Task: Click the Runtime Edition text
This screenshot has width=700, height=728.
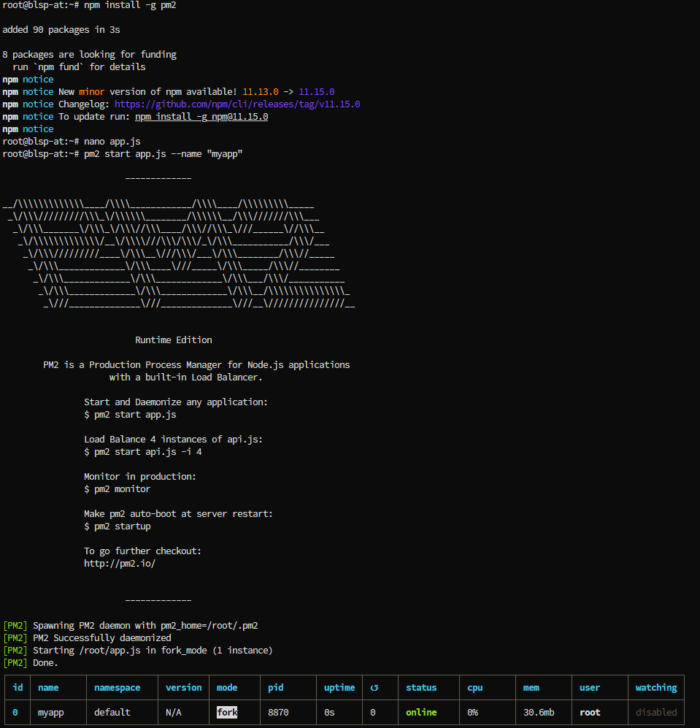Action: 174,340
